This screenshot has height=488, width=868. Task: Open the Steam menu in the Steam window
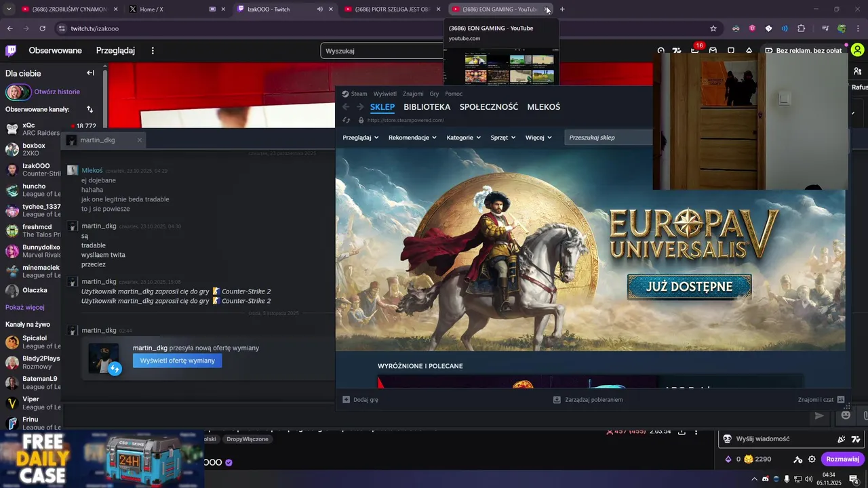(x=354, y=94)
